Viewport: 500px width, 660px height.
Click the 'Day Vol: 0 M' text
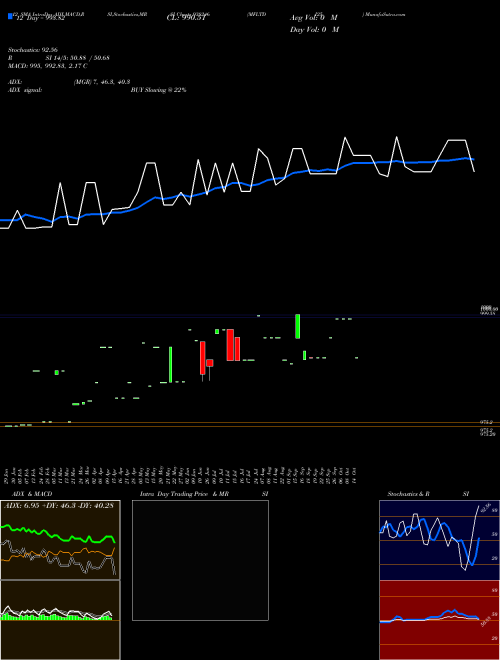tap(314, 29)
